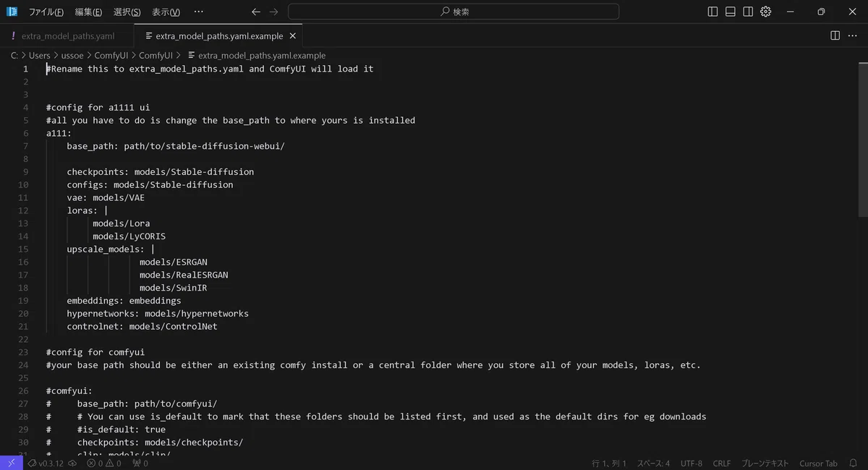Click 'hypernetworks: models/hypernetworks' line
The height and width of the screenshot is (470, 868).
[158, 314]
